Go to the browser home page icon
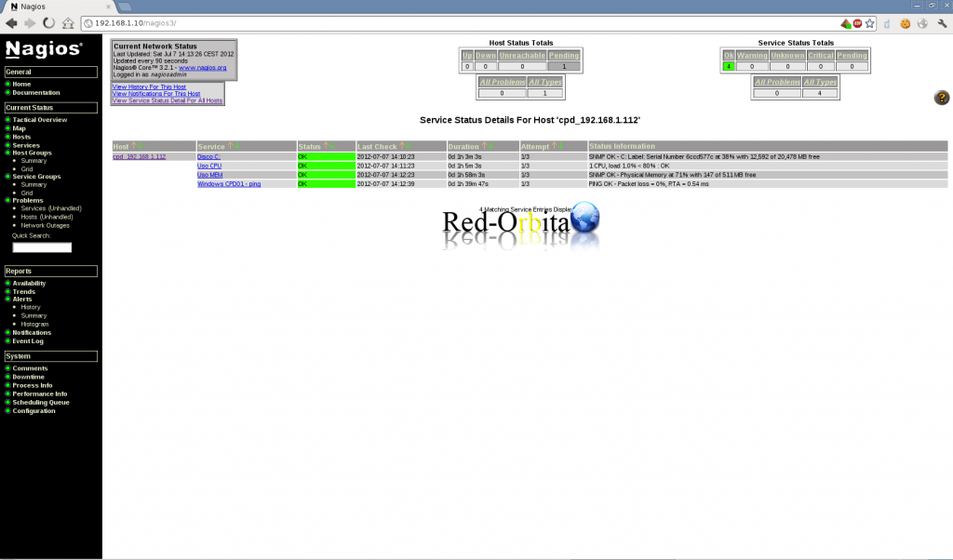 pos(68,22)
